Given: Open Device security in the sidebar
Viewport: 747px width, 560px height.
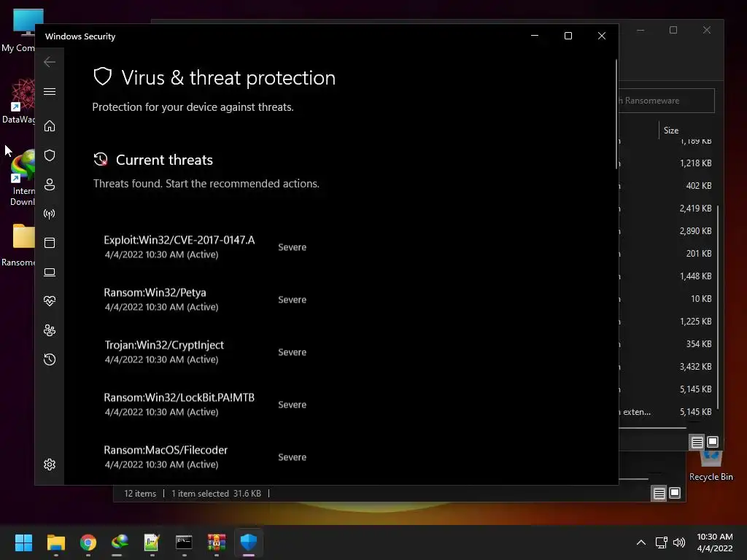Looking at the screenshot, I should (x=50, y=272).
